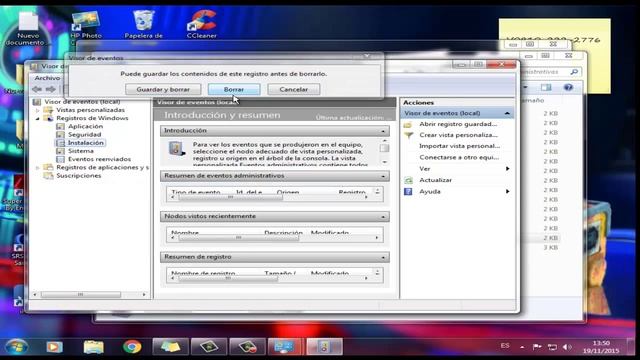640x360 pixels.
Task: Click the Borrar button in the dialog
Action: coord(234,89)
